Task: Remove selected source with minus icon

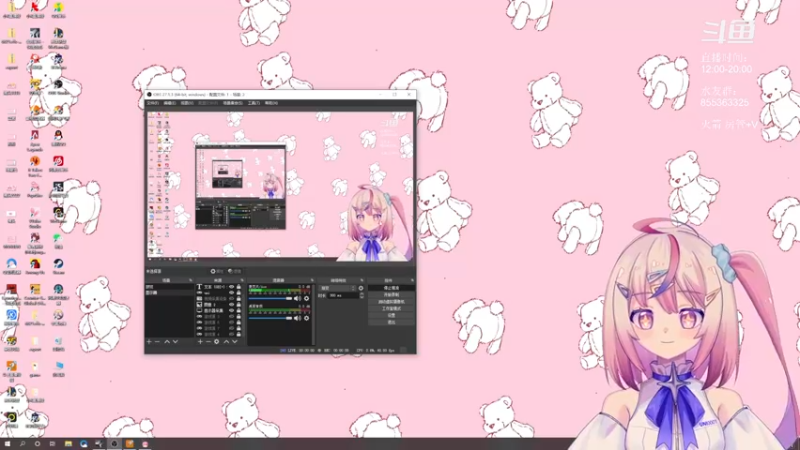Action: [208, 341]
